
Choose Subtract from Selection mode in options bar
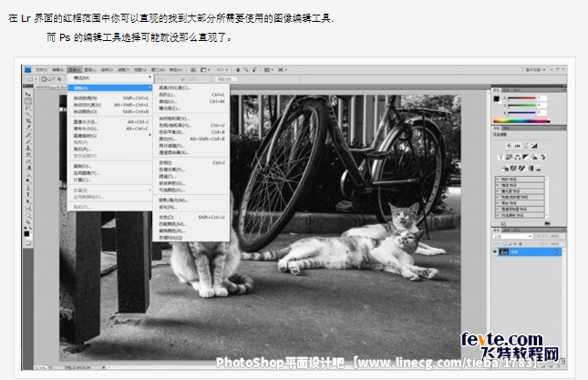point(55,79)
